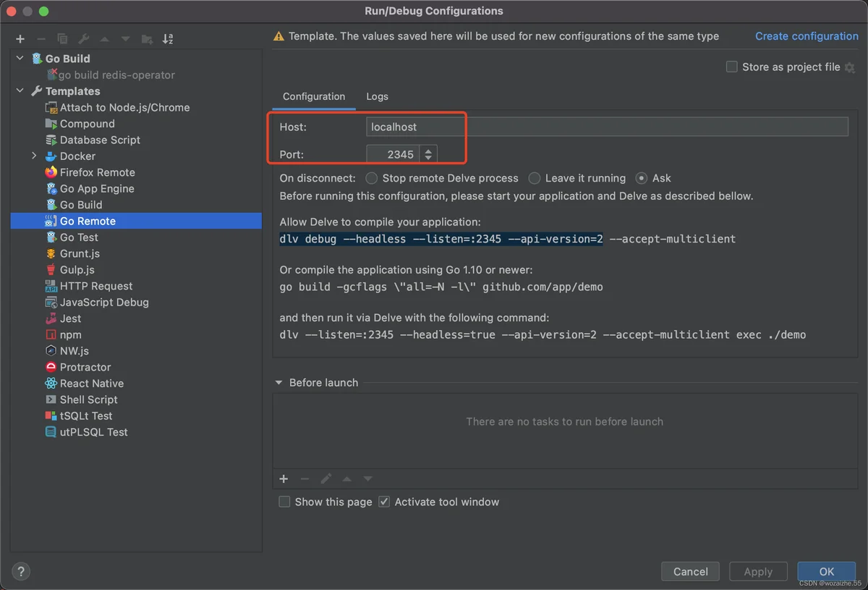Click the Protractor red icon
This screenshot has width=868, height=590.
click(x=51, y=367)
